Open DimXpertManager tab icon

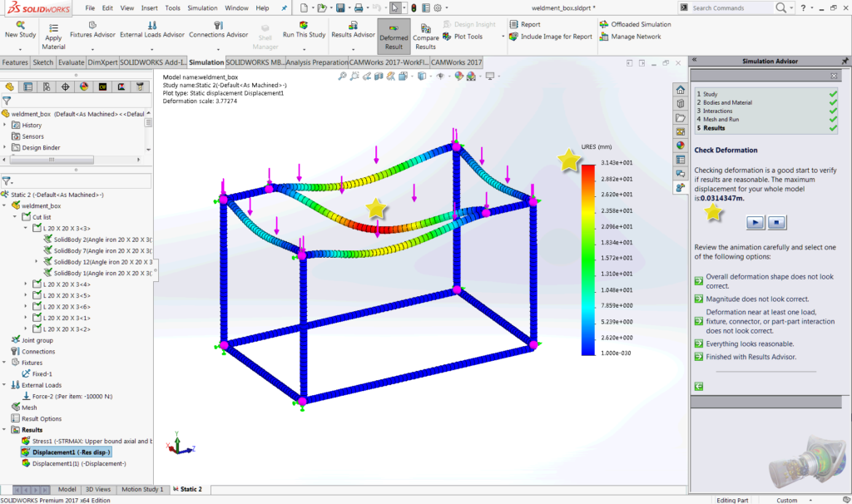(65, 86)
